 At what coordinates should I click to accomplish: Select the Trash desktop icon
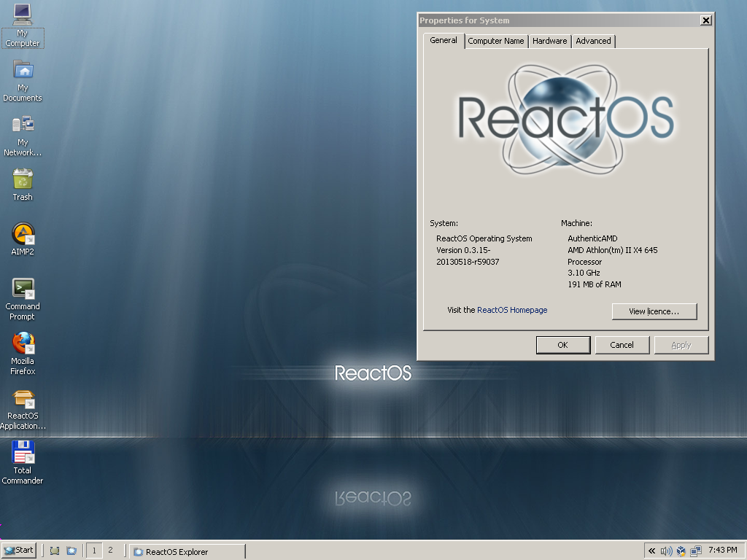[23, 184]
